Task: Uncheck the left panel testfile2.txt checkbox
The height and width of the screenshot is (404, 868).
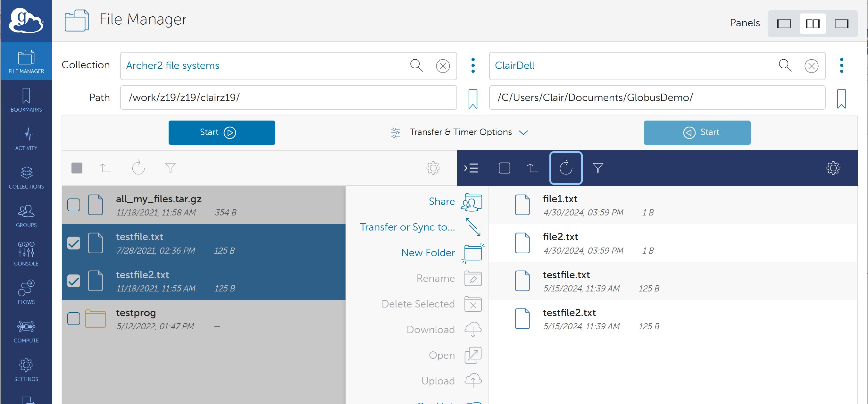Action: click(x=73, y=281)
